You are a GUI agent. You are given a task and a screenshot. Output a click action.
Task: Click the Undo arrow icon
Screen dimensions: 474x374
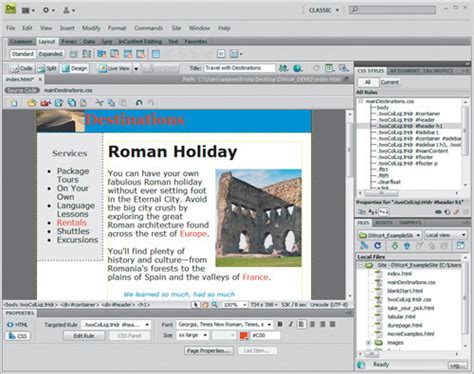pos(139,103)
